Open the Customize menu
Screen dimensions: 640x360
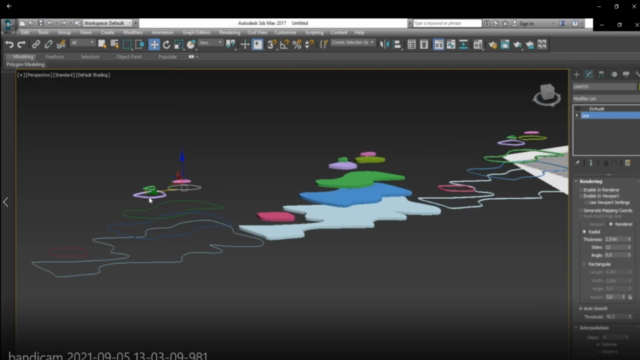click(x=285, y=33)
